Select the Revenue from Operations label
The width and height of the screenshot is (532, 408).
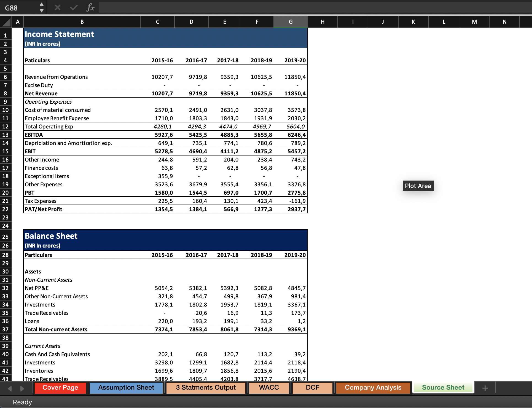point(56,77)
